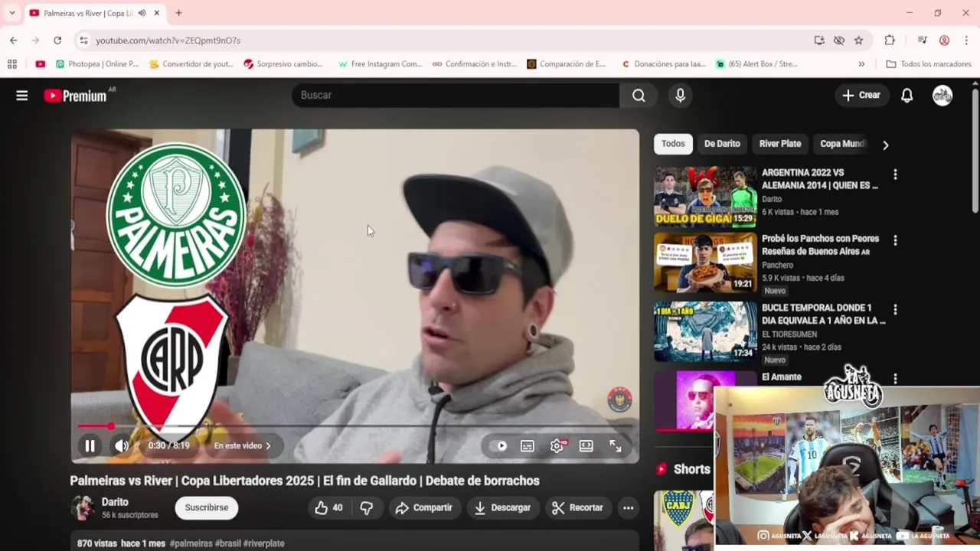Like the video with thumbs up
The height and width of the screenshot is (551, 980).
[328, 508]
